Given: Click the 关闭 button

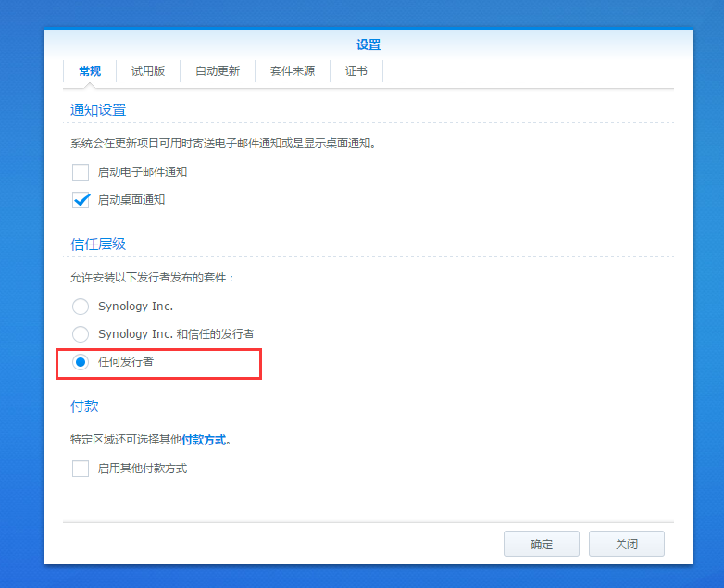Looking at the screenshot, I should [627, 544].
